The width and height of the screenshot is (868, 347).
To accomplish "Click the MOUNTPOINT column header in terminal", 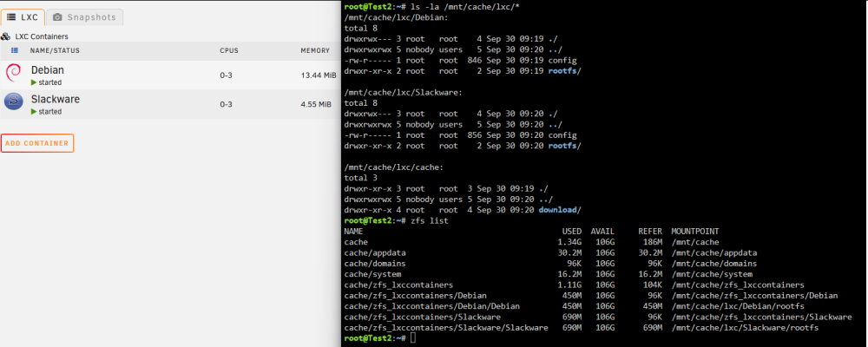I will coord(695,231).
